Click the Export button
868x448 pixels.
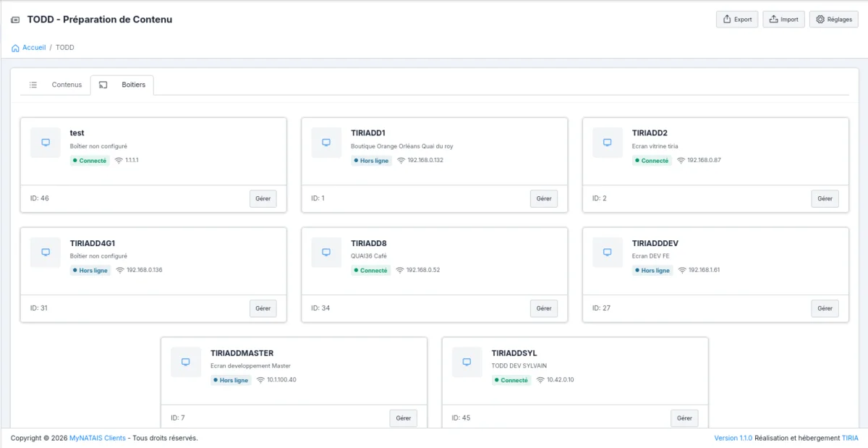click(737, 20)
